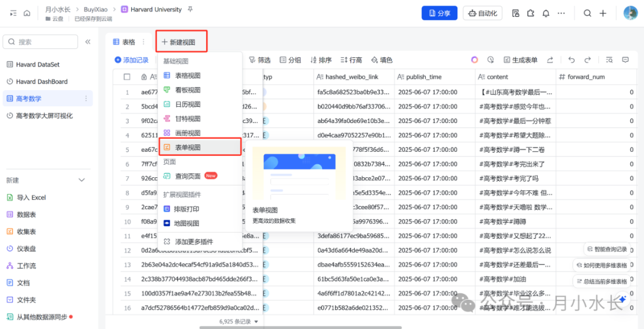
Task: Open the 排序 sort tool
Action: [321, 60]
